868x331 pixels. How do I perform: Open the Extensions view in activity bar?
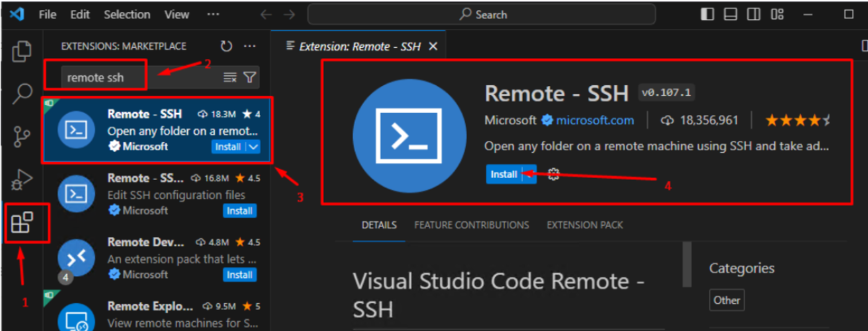(x=22, y=222)
